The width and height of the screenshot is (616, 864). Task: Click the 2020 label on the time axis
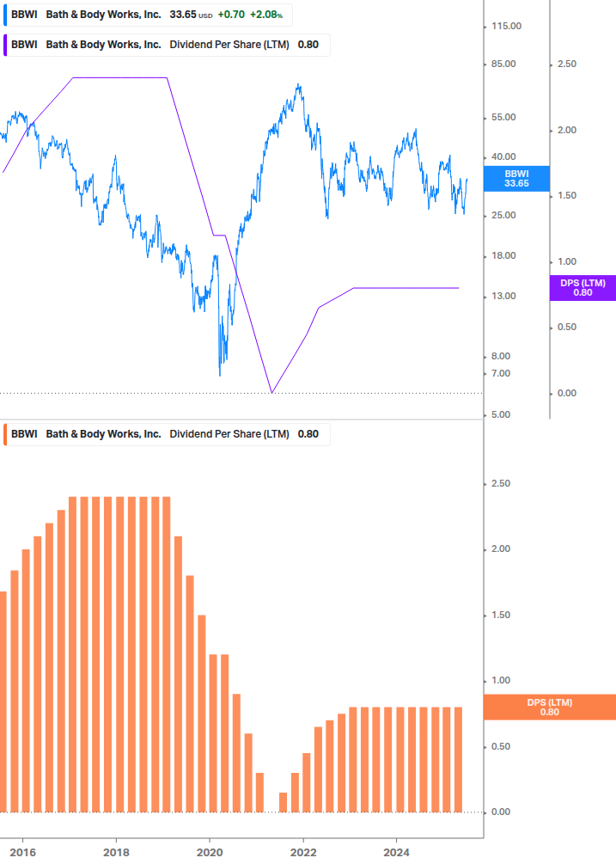[210, 853]
